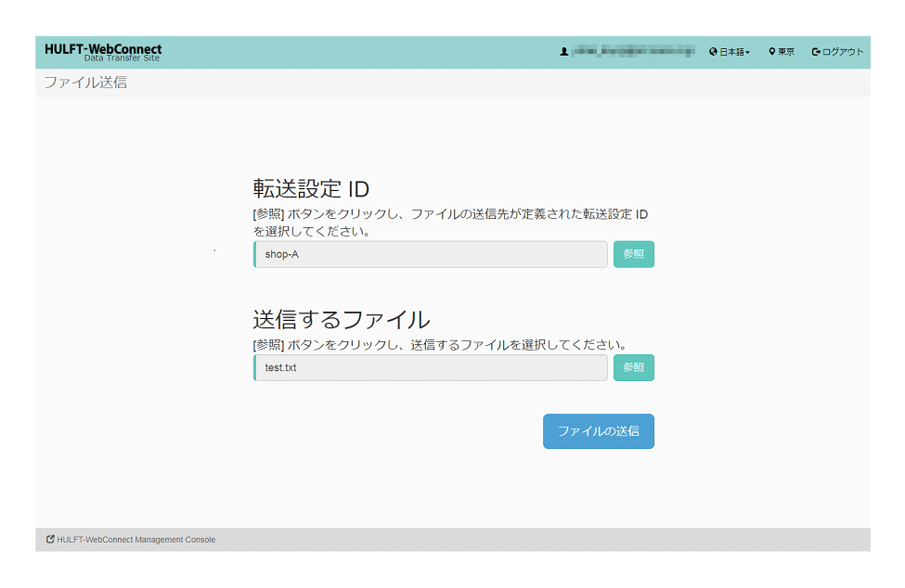This screenshot has width=905, height=588.
Task: Click the ログアウト link
Action: (x=843, y=52)
